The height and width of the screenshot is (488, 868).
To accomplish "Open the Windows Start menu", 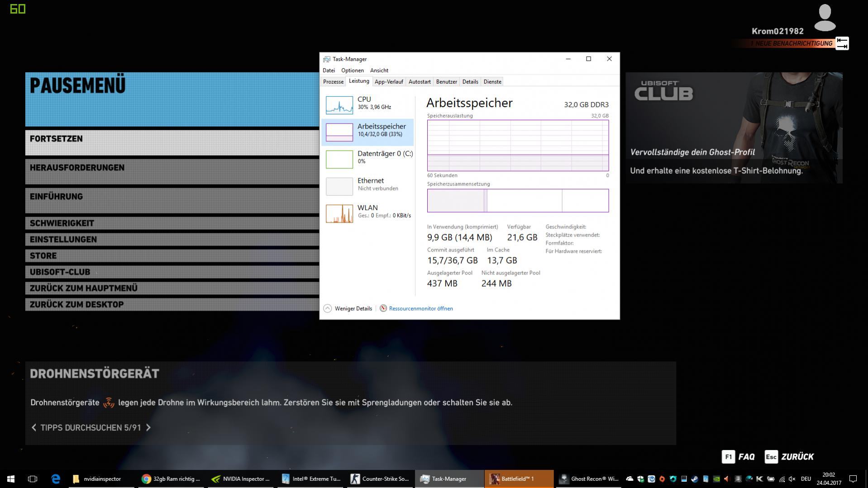I will (11, 479).
